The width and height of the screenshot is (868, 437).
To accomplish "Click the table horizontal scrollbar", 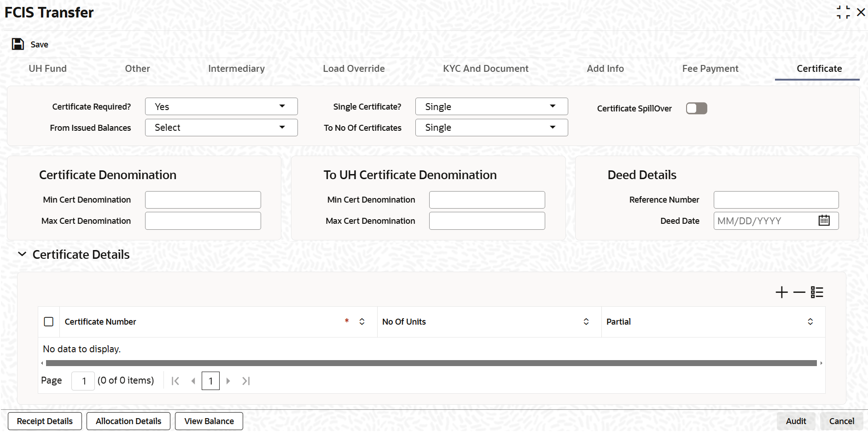I will (431, 363).
